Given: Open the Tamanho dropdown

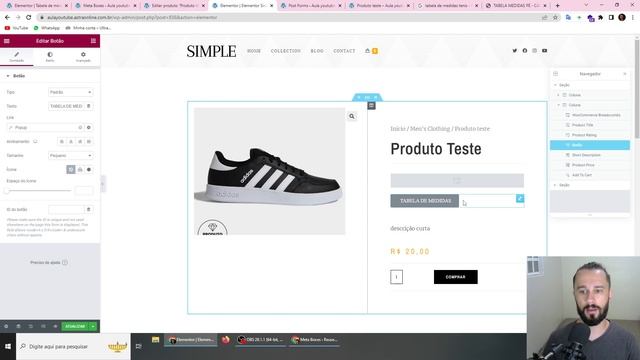Looking at the screenshot, I should coord(71,156).
